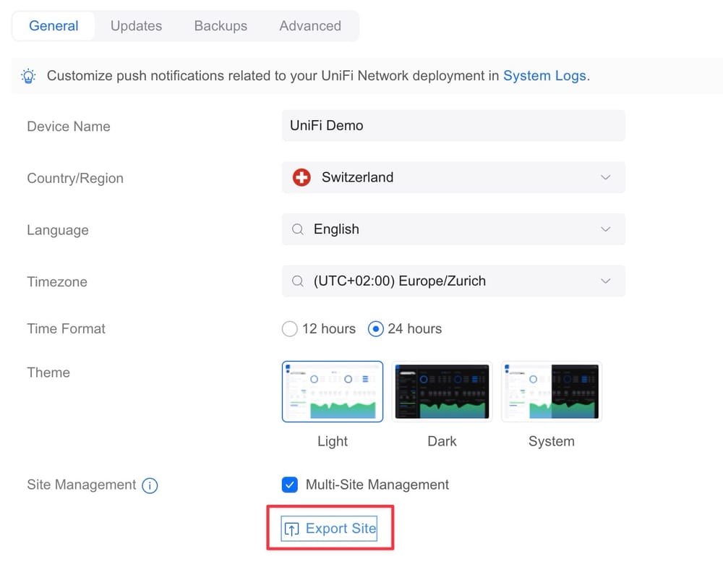Screen dimensions: 723x588
Task: Open the Switzerland country combo box
Action: (453, 177)
